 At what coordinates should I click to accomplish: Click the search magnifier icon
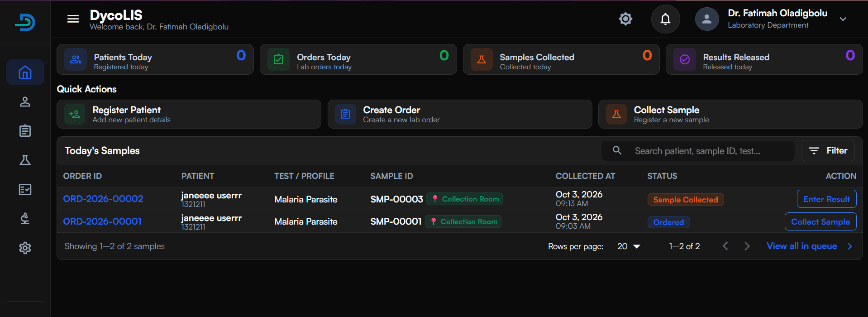(x=617, y=150)
